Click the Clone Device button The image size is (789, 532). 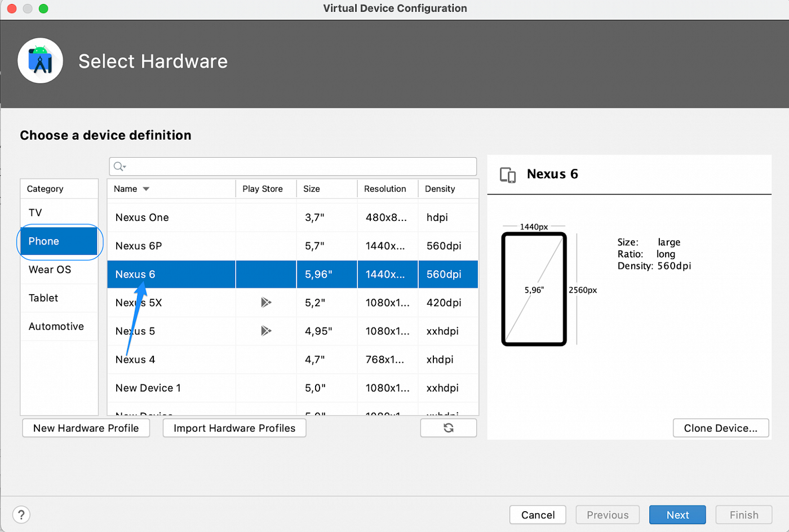click(721, 428)
